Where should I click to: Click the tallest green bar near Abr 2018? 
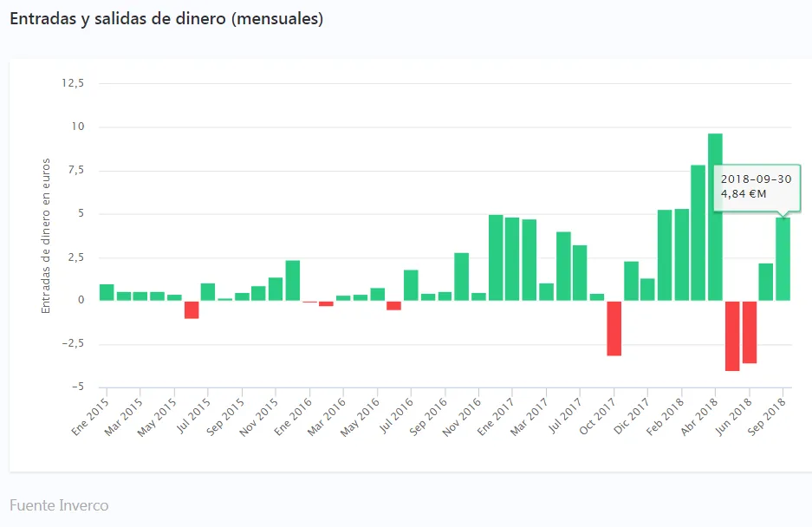pos(715,217)
